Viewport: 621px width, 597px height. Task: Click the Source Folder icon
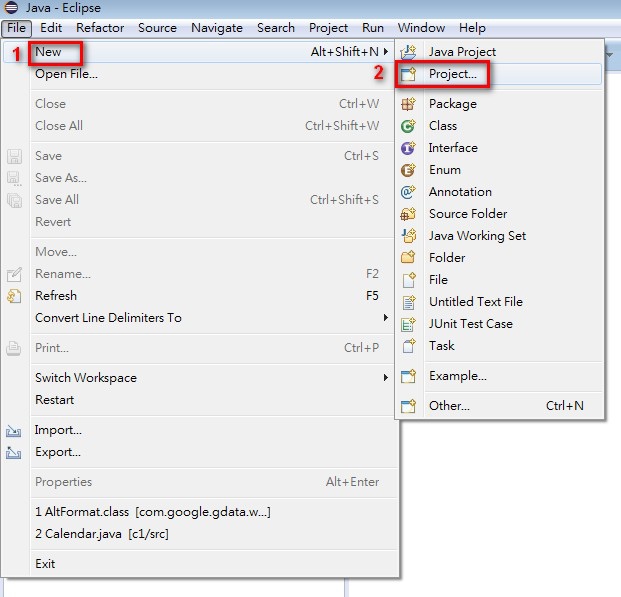[x=408, y=214]
